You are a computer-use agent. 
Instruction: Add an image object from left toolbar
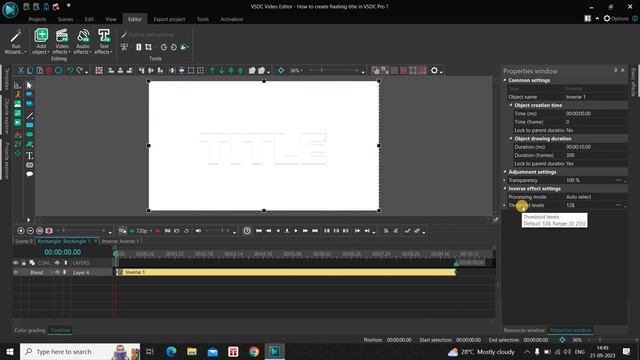click(18, 104)
